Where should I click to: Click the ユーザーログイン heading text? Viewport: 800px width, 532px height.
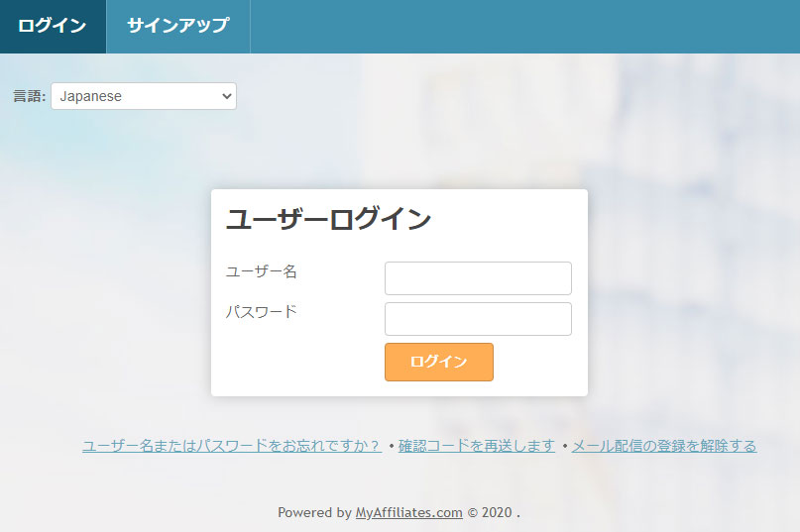tap(328, 219)
